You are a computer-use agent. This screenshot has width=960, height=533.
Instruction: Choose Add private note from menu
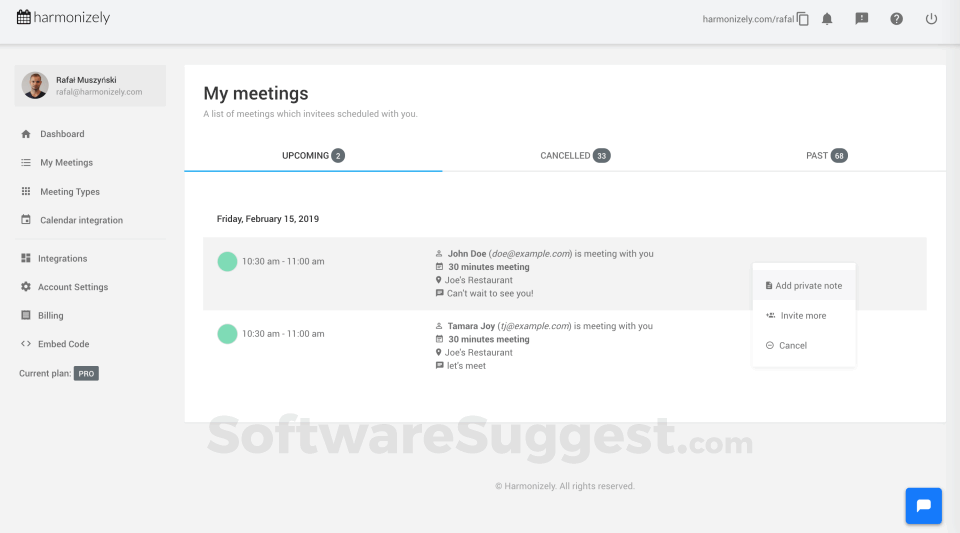[804, 286]
